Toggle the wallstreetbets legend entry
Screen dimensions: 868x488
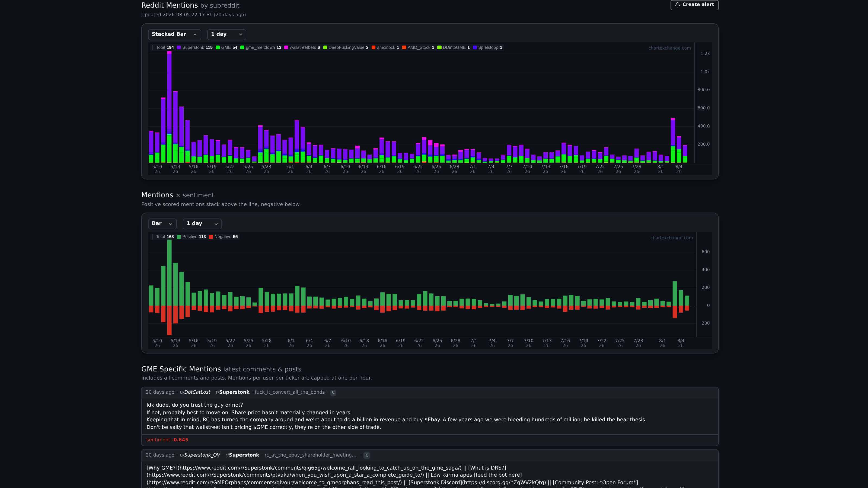[x=302, y=47]
